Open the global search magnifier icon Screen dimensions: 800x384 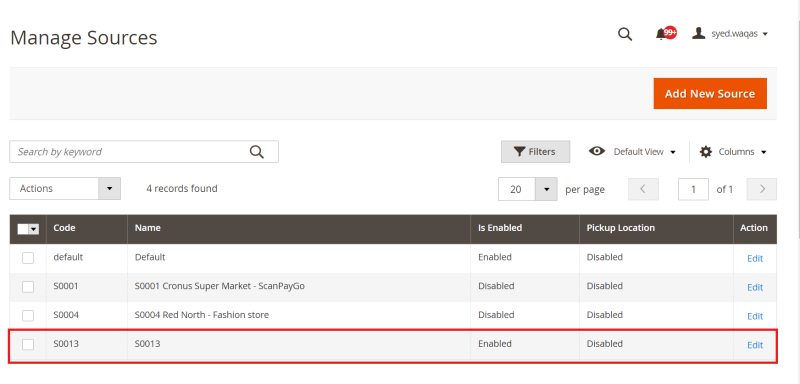(624, 35)
